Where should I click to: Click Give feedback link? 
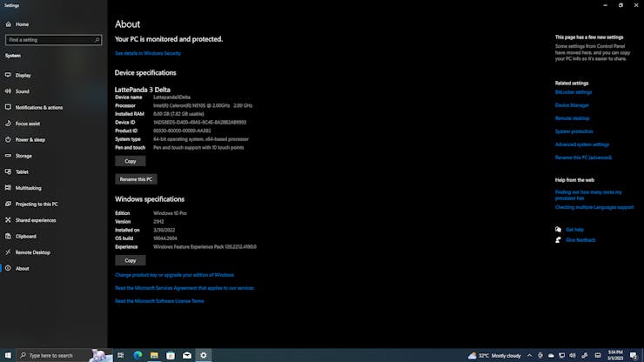(580, 240)
